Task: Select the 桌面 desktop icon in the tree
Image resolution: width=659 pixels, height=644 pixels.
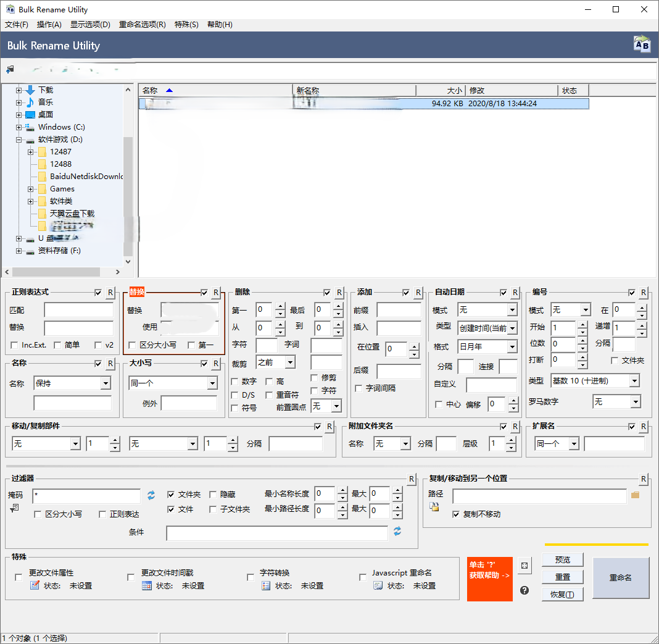Action: click(x=30, y=114)
